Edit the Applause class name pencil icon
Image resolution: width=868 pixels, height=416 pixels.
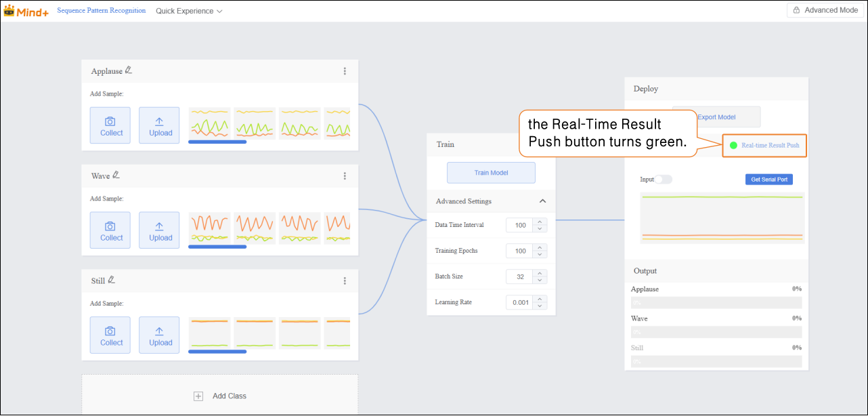(x=129, y=70)
